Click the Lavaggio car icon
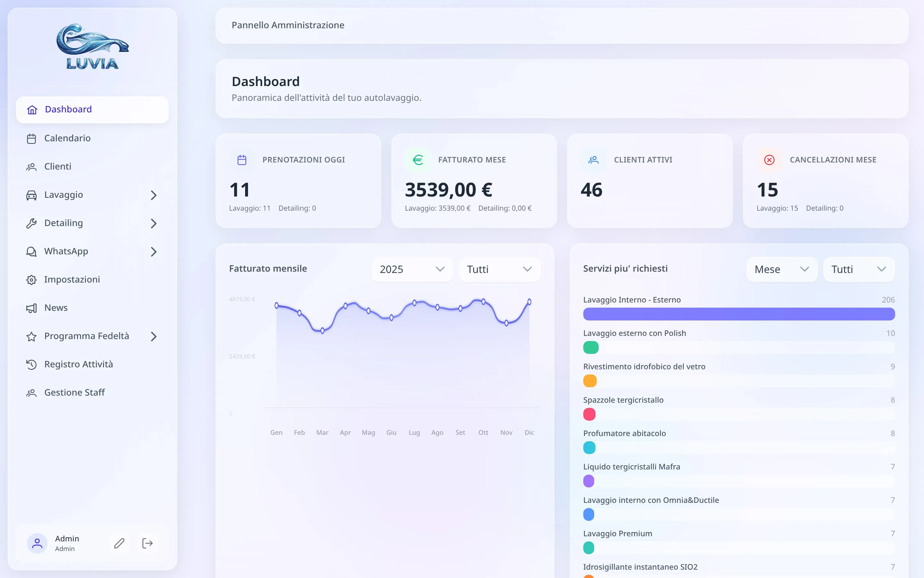Image resolution: width=924 pixels, height=578 pixels. tap(31, 195)
